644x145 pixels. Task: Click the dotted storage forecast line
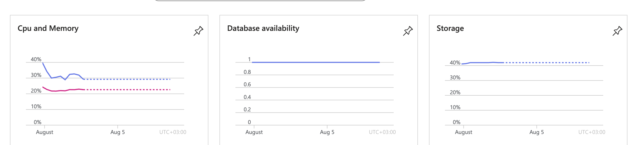coord(547,63)
